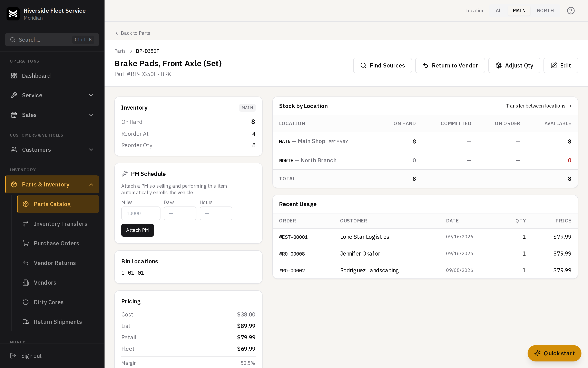The height and width of the screenshot is (368, 588).
Task: Click the Parts Catalog box icon
Action: pyautogui.click(x=26, y=204)
